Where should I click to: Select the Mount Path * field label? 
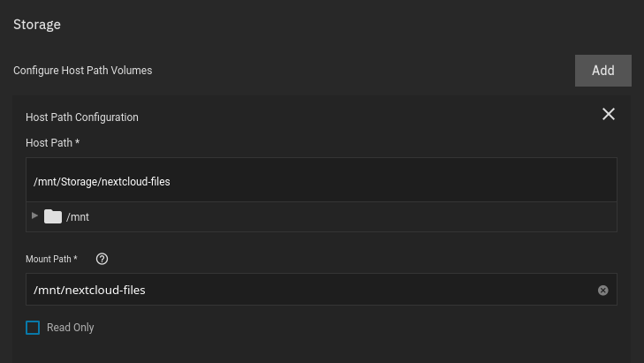point(51,259)
